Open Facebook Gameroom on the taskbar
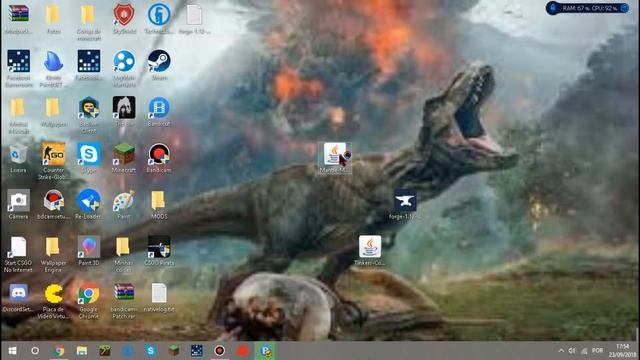Image resolution: width=640 pixels, height=360 pixels. coord(197,351)
